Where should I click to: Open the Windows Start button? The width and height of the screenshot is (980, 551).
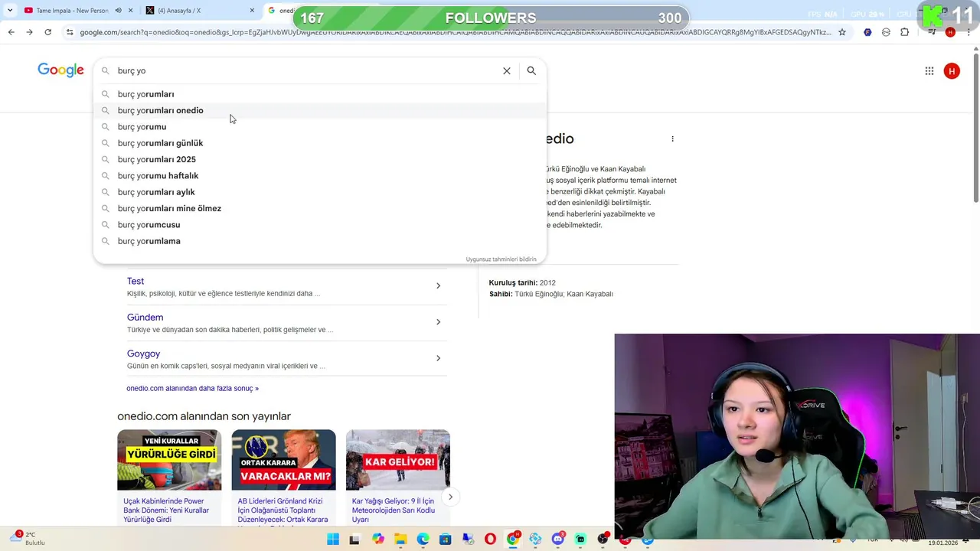(333, 540)
